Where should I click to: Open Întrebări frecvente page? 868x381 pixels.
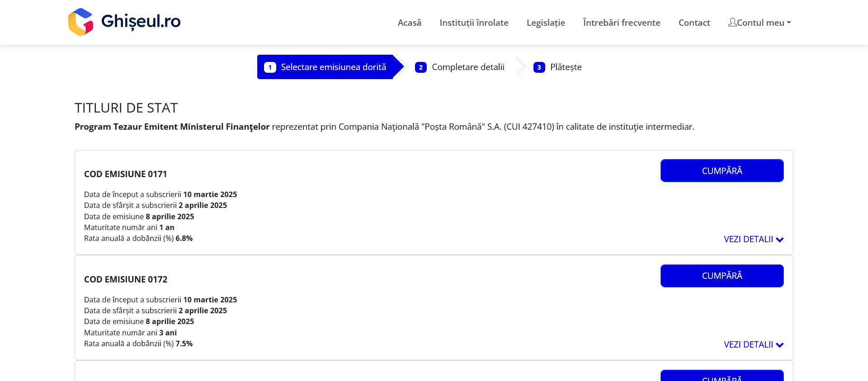pyautogui.click(x=622, y=23)
